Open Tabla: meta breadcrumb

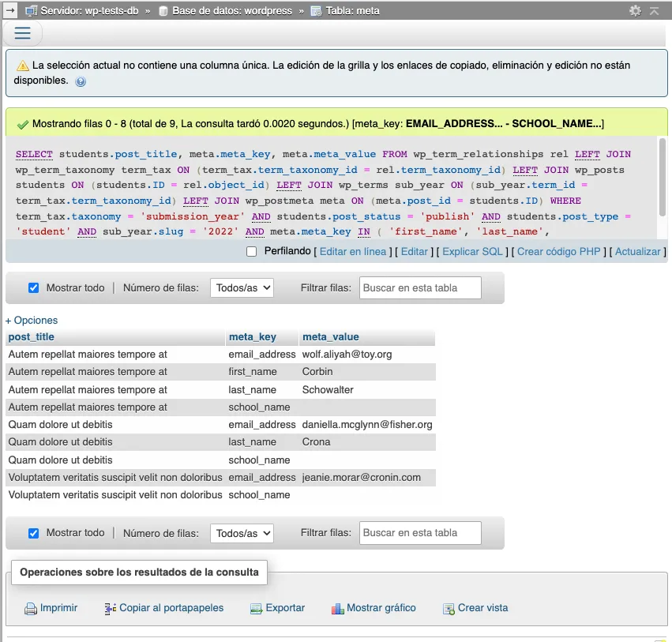352,11
